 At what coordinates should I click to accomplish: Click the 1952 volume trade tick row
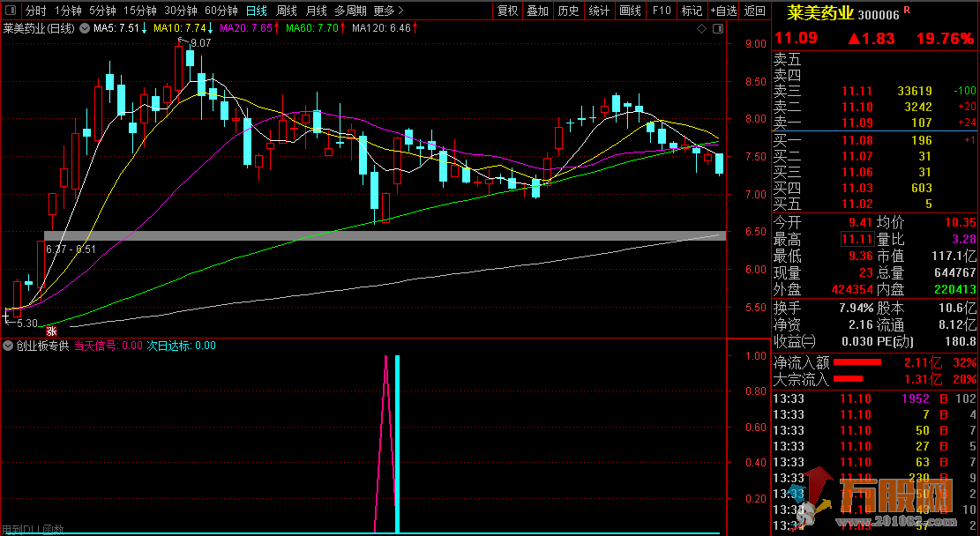875,398
